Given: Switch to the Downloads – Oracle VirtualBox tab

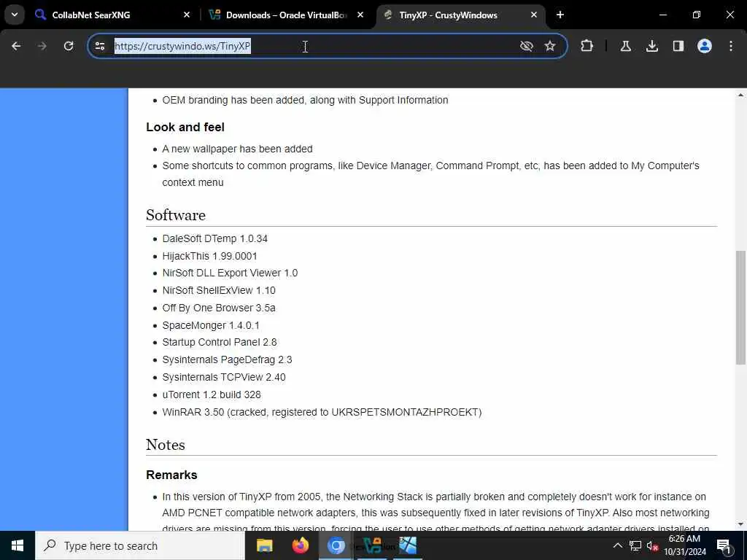Looking at the screenshot, I should (x=286, y=15).
